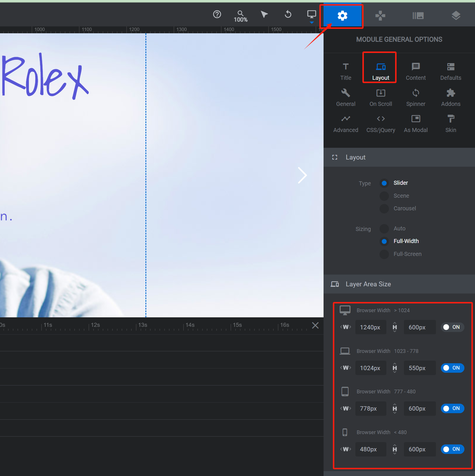Screen dimensions: 475x476
Task: Open the Title options section
Action: point(346,71)
